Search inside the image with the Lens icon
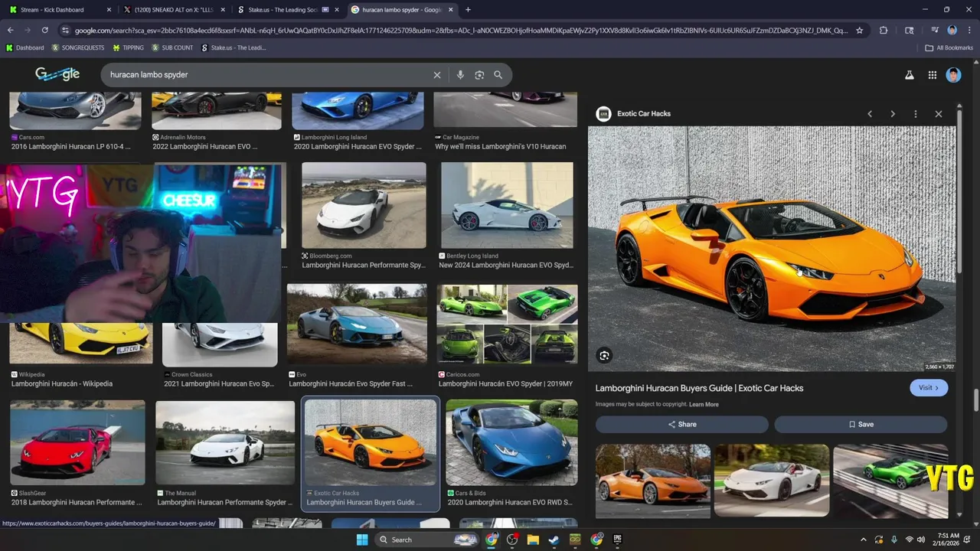Screen dimensions: 980x551 click(x=604, y=355)
